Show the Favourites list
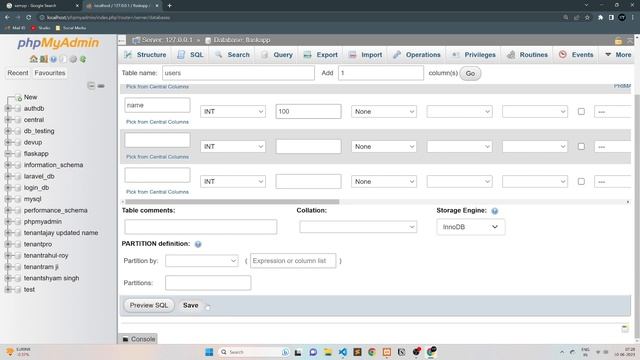 50,73
